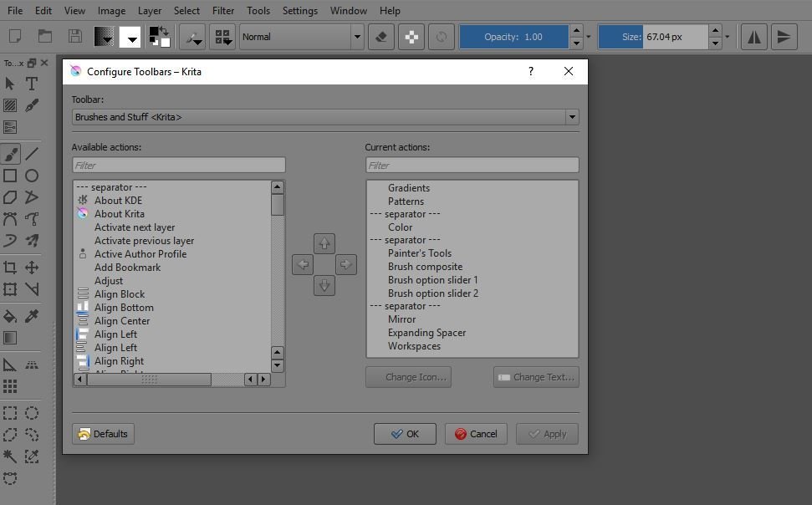Screen dimensions: 812x505
Task: Expand the Opacity slider options arrow
Action: coord(588,37)
